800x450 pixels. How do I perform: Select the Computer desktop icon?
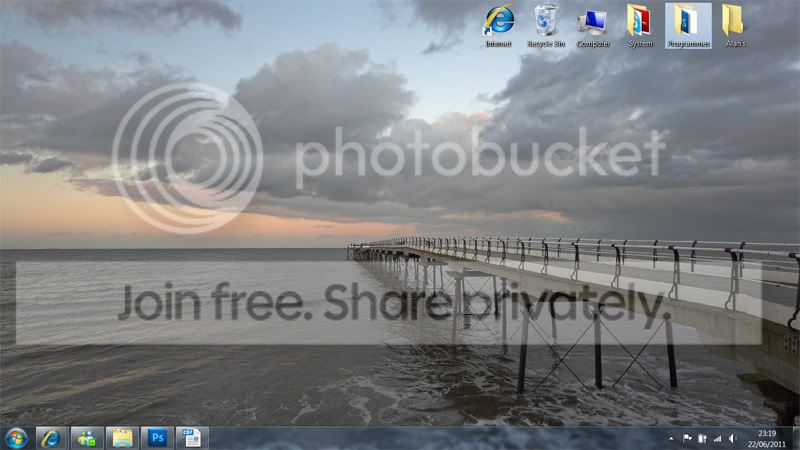pos(593,24)
